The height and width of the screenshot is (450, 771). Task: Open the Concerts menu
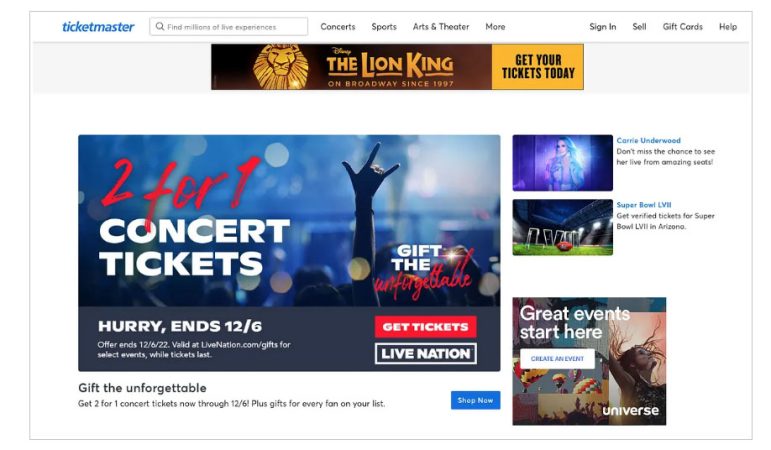tap(338, 27)
